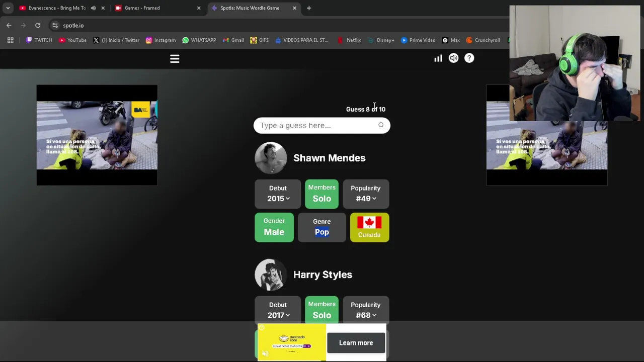
Task: Click the Canada flag tile
Action: pyautogui.click(x=369, y=227)
